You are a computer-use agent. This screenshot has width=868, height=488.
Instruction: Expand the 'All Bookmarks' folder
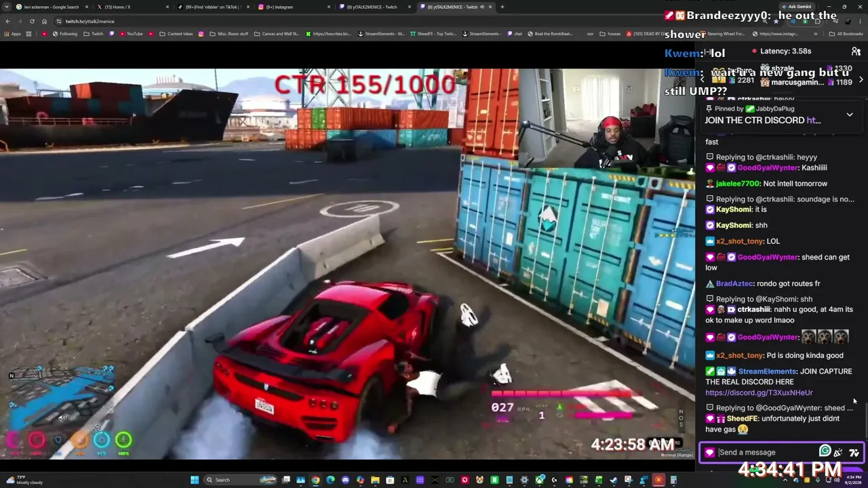[846, 34]
